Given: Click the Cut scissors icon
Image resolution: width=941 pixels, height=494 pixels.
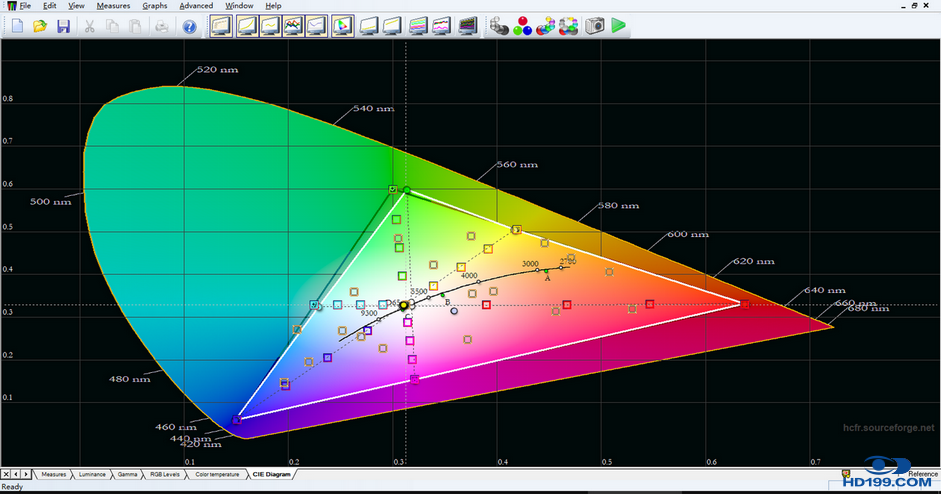Looking at the screenshot, I should (x=89, y=26).
